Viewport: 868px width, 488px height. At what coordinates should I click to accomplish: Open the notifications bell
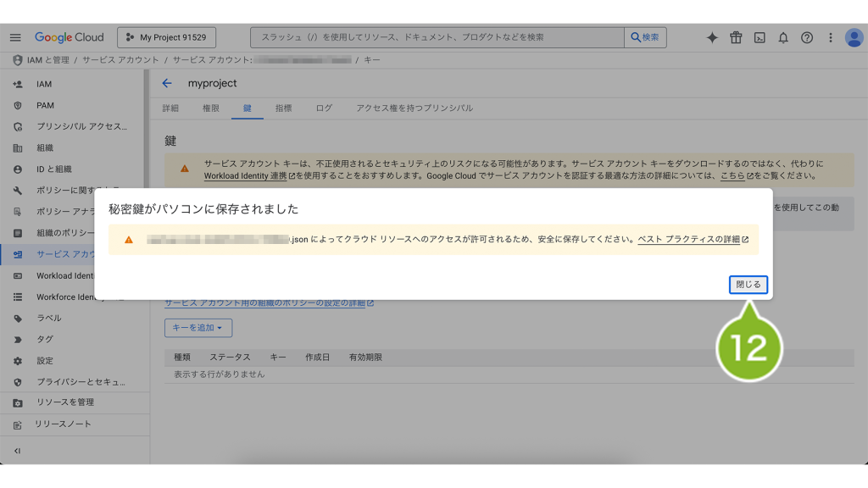[783, 37]
